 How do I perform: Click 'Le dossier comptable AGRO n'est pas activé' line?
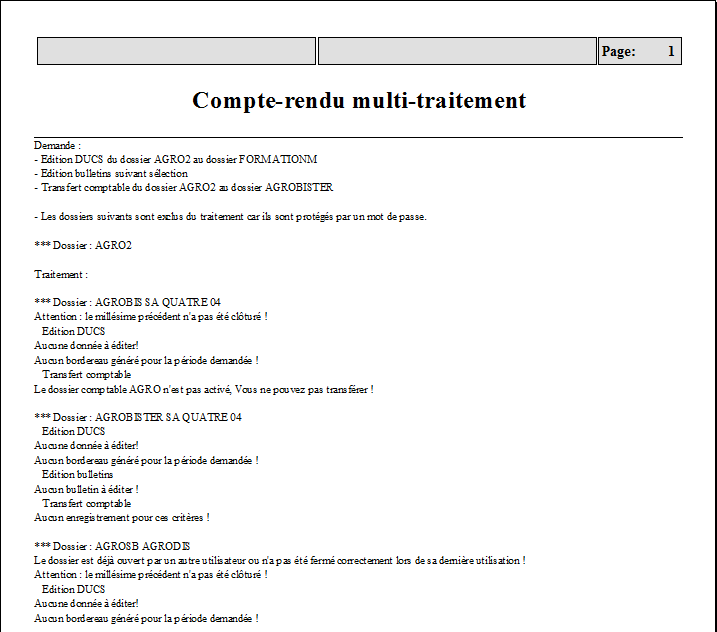click(x=203, y=390)
